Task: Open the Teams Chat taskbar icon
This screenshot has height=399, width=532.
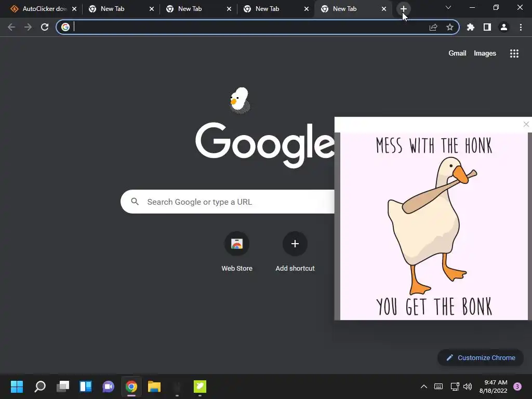Action: click(x=108, y=387)
